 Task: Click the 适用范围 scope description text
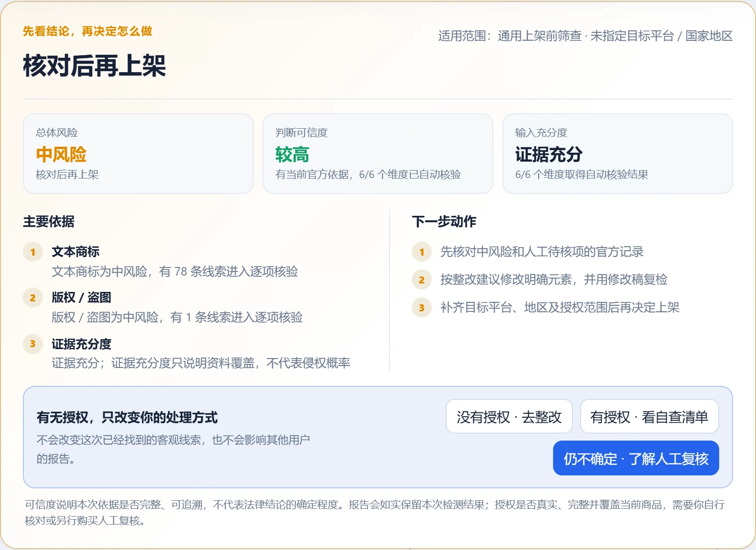585,36
